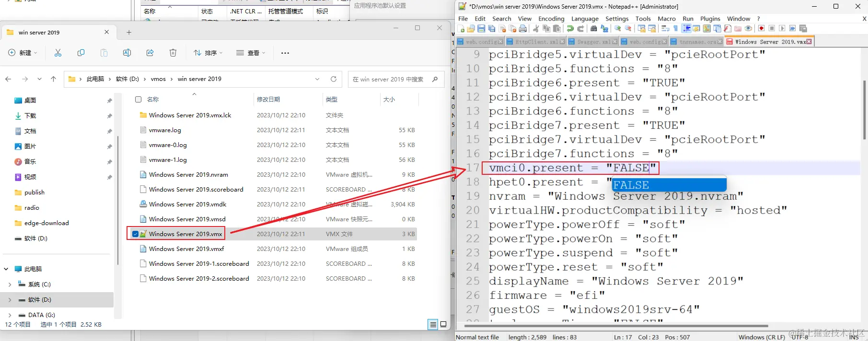
Task: Open the Explorer See more ellipsis menu
Action: point(285,53)
